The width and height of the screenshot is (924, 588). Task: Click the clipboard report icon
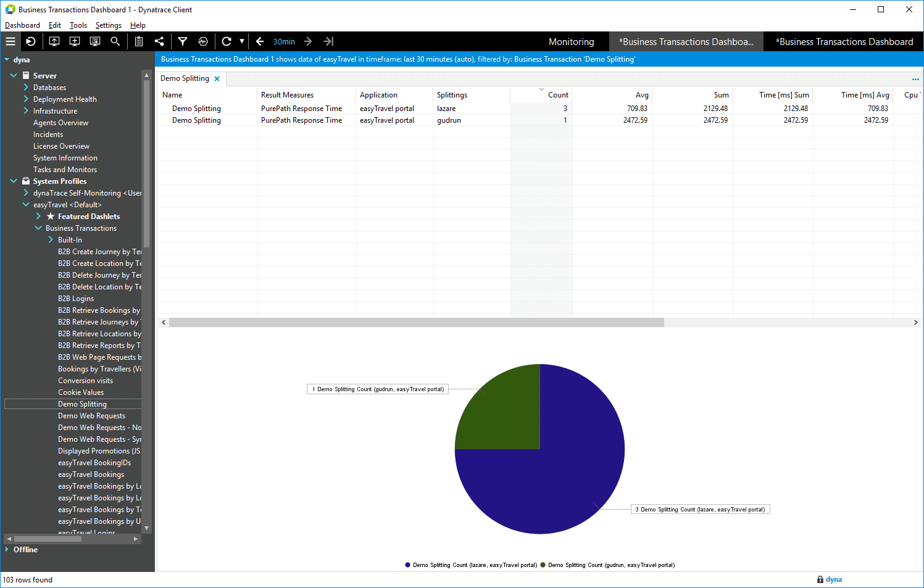tap(139, 41)
